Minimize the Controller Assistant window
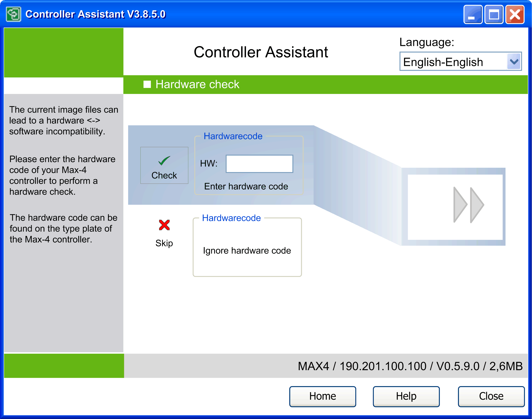This screenshot has width=532, height=419. coord(473,14)
